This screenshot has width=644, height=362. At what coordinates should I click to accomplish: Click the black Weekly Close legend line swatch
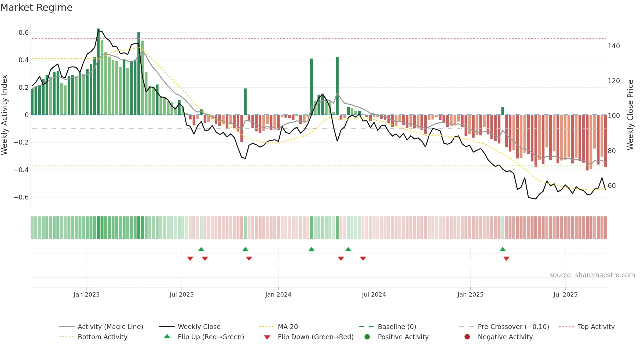(x=167, y=327)
